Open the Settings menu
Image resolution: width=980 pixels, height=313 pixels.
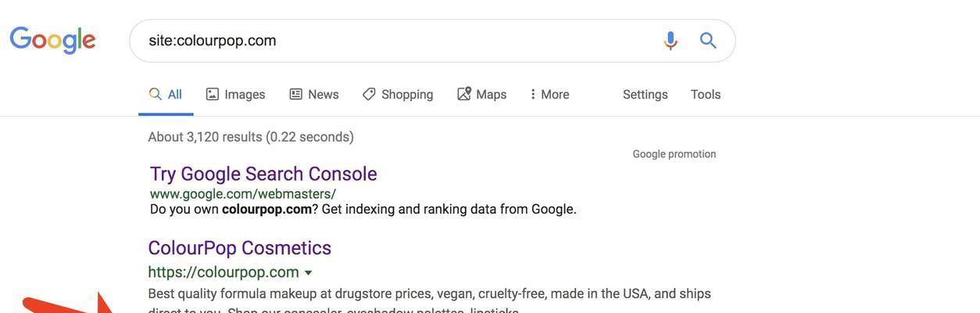coord(646,94)
